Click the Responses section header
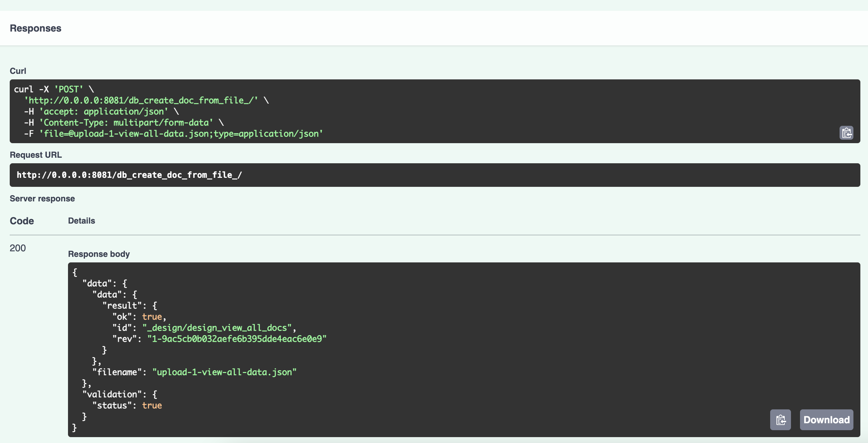Screen dimensions: 868x443 pos(35,28)
